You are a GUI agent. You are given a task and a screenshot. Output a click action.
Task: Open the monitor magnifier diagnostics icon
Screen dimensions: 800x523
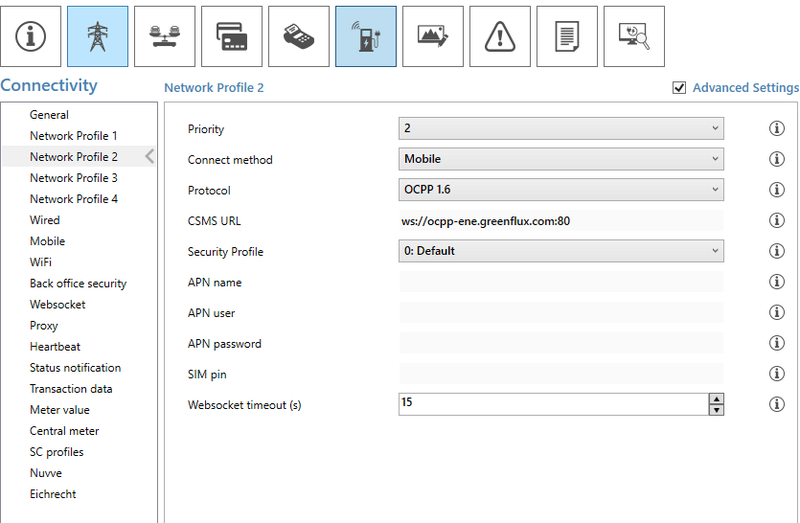coord(633,36)
